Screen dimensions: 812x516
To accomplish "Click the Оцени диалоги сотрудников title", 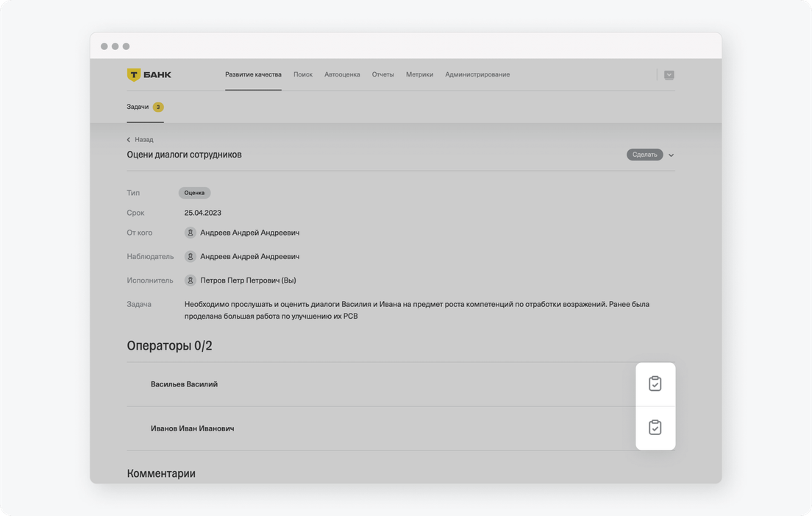I will 185,155.
